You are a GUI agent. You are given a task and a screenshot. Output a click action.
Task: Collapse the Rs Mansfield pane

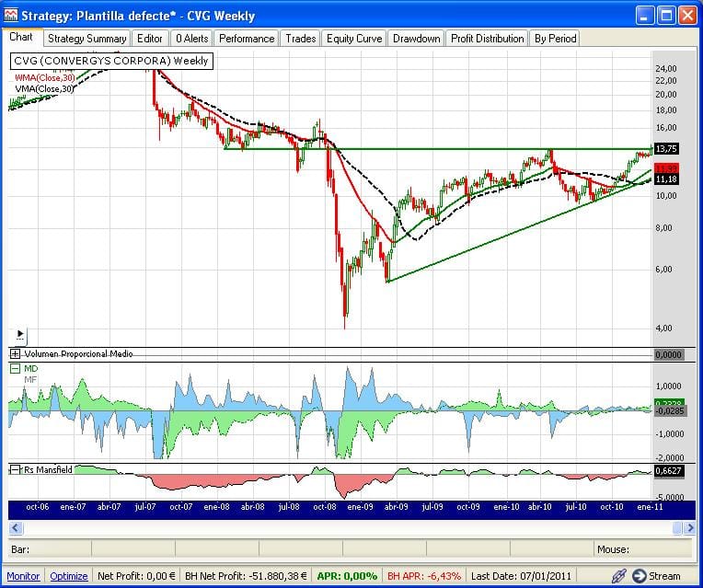pos(15,470)
